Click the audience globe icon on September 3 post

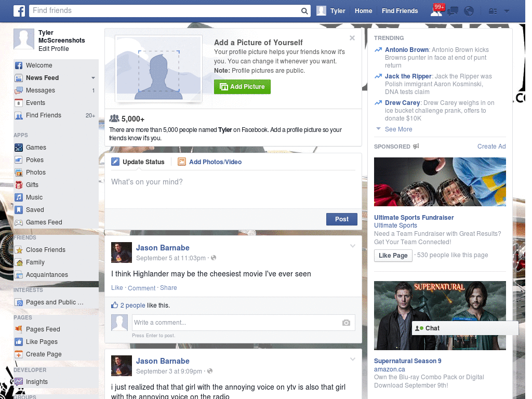pos(210,371)
